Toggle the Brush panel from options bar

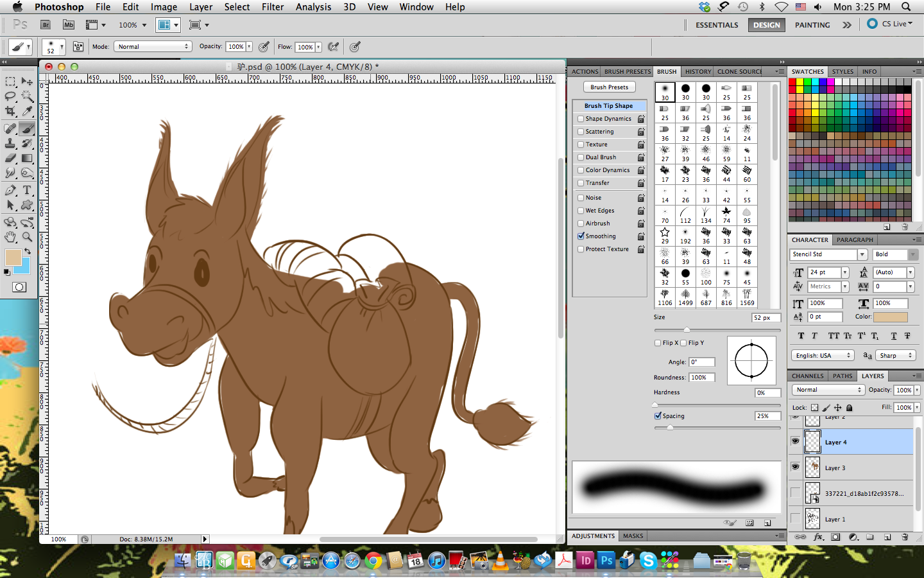click(x=78, y=47)
